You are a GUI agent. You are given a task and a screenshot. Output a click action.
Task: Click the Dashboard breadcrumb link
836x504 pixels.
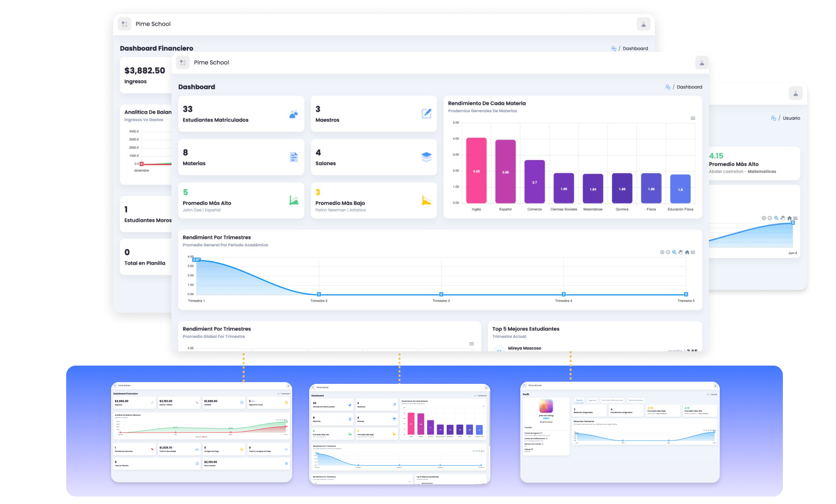[689, 87]
